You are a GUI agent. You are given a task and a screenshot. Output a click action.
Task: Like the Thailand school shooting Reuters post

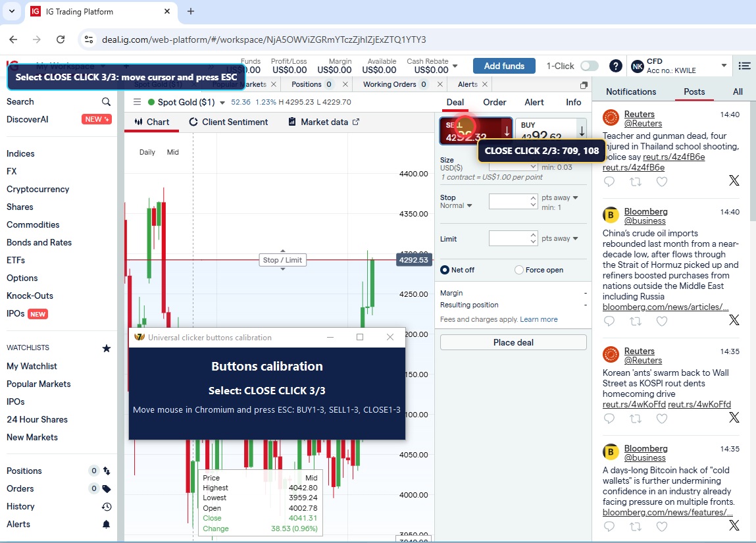662,181
